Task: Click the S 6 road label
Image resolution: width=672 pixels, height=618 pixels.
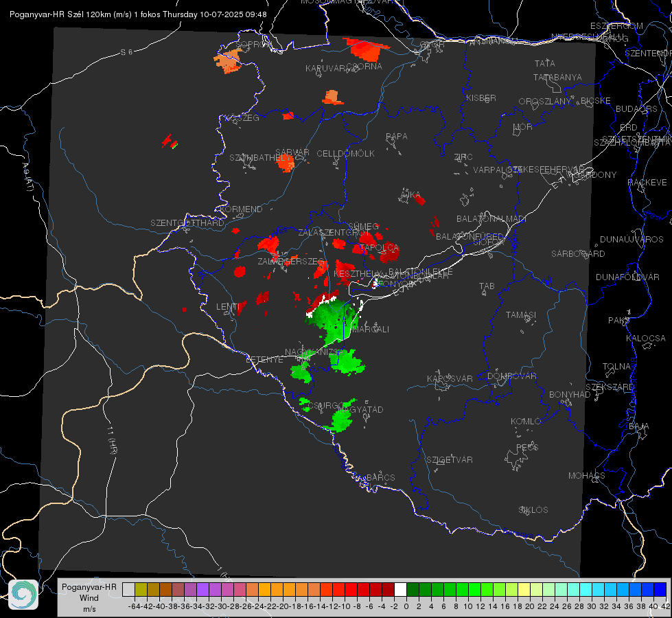Action: coord(126,52)
